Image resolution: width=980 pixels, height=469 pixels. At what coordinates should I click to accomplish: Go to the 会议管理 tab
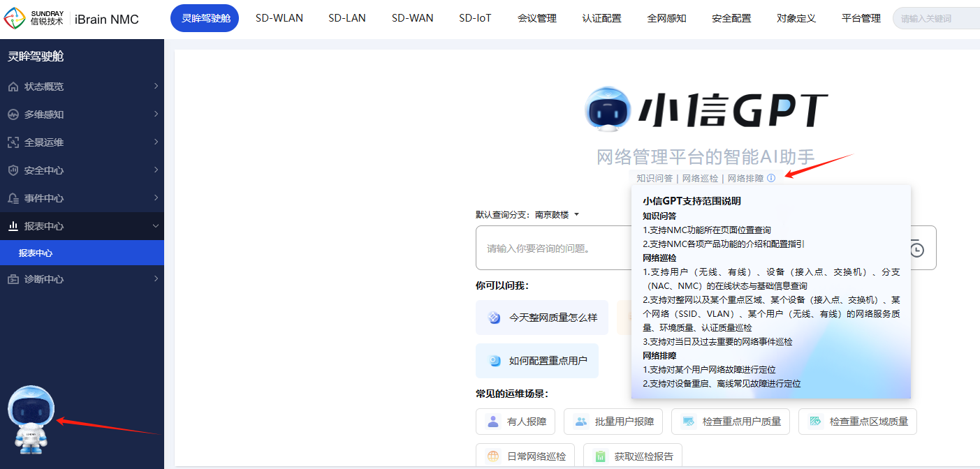click(537, 18)
